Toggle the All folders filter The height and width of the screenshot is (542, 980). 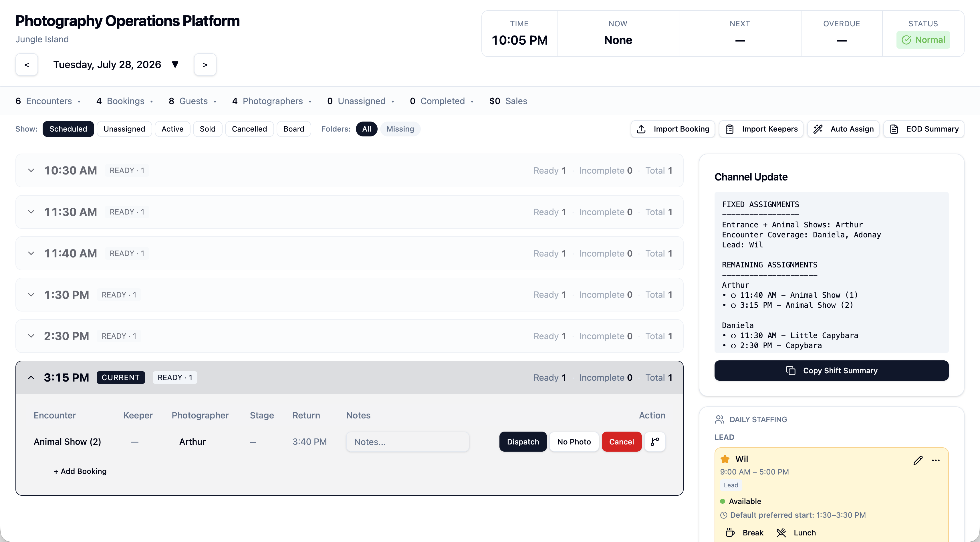(x=366, y=129)
